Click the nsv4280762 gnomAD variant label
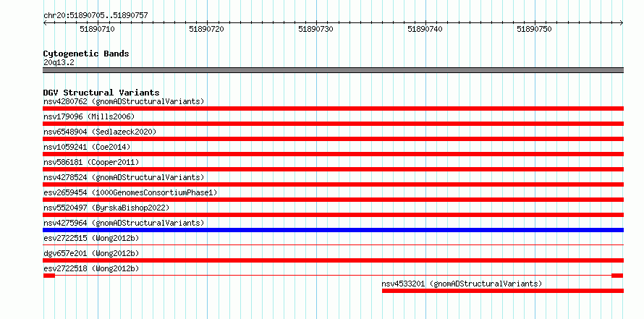The height and width of the screenshot is (319, 644). tap(124, 101)
